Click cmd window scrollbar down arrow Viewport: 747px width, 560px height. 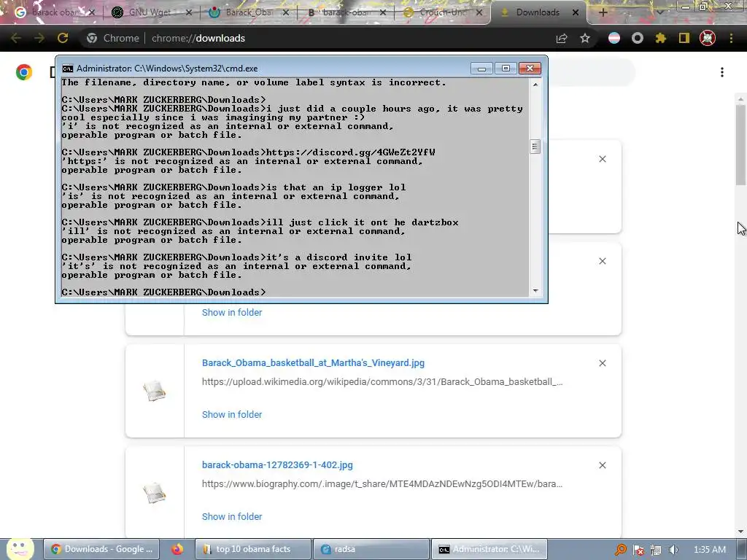[535, 290]
